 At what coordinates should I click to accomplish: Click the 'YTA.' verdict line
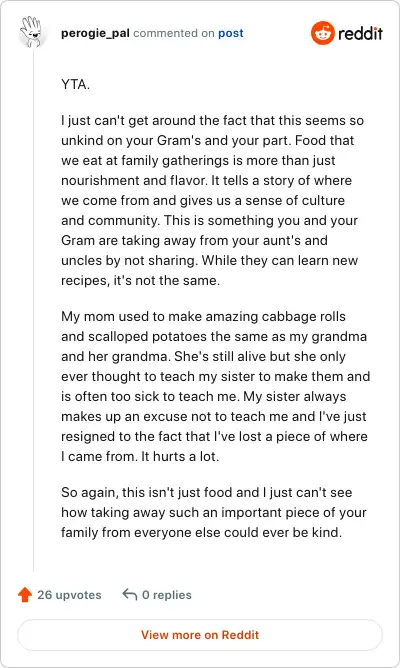pyautogui.click(x=75, y=84)
